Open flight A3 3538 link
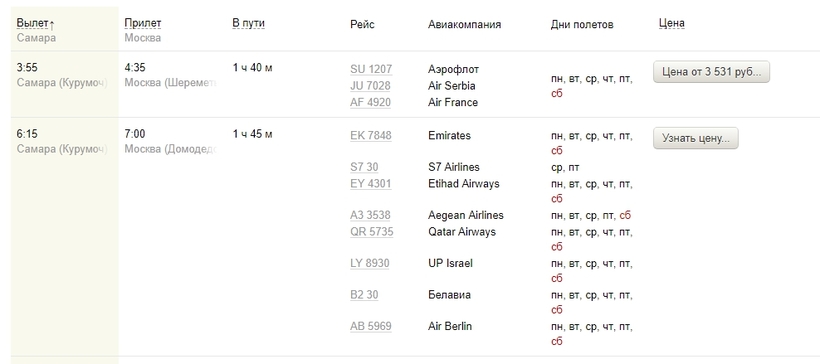Screen dimensions: 820x364 tap(370, 215)
